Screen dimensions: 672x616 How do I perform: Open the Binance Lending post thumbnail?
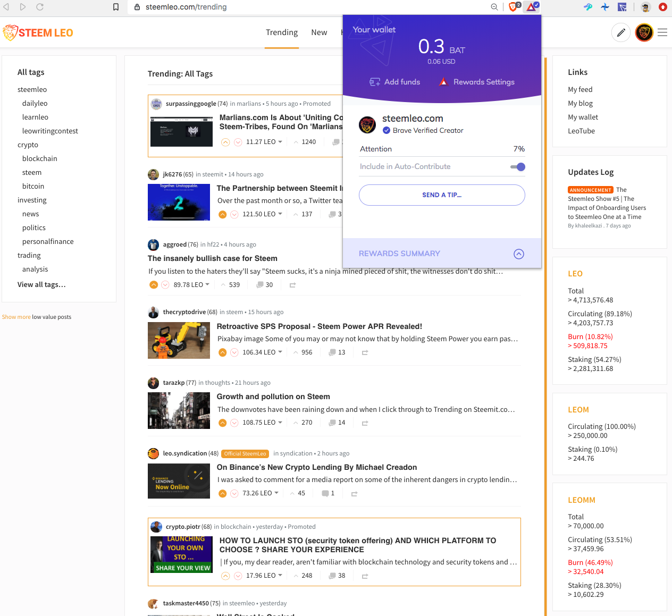coord(179,481)
